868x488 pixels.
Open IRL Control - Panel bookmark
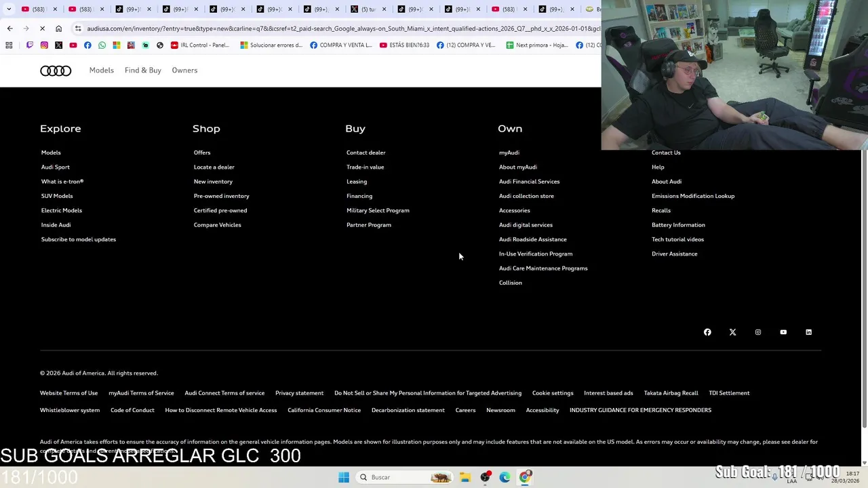200,45
